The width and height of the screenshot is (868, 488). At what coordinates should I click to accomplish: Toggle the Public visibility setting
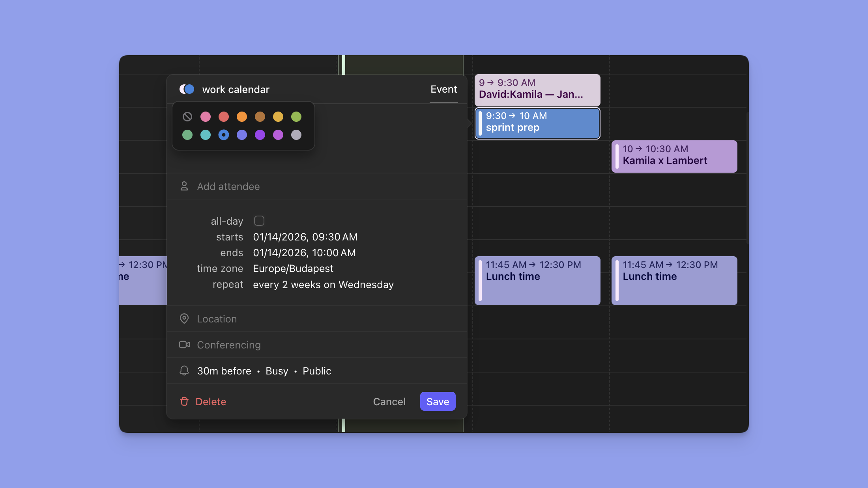[x=316, y=371]
